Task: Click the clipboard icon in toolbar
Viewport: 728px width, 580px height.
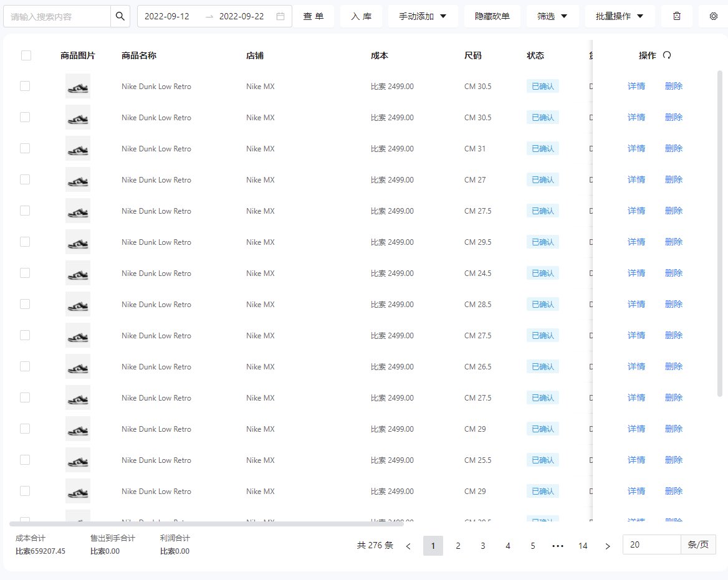Action: tap(677, 16)
